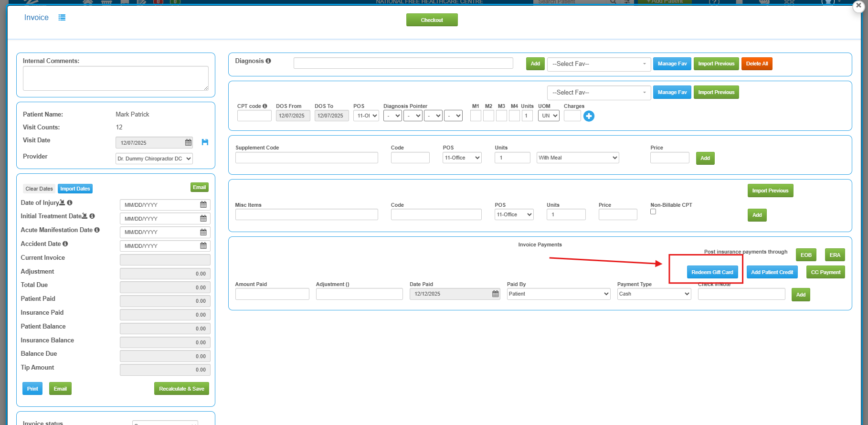Viewport: 868px width, 425px height.
Task: Click info icon beside Acute Manifestation Date
Action: [97, 230]
